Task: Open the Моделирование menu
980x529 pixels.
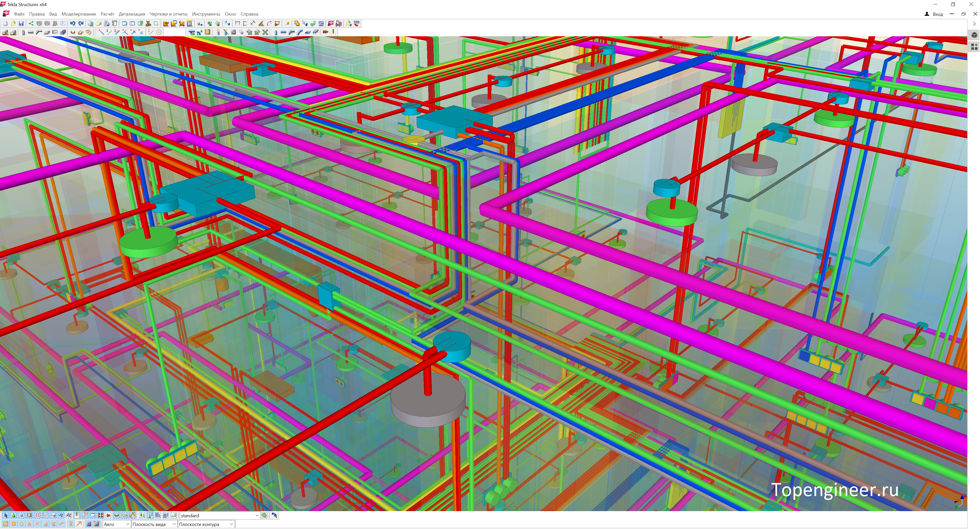Action: point(78,14)
